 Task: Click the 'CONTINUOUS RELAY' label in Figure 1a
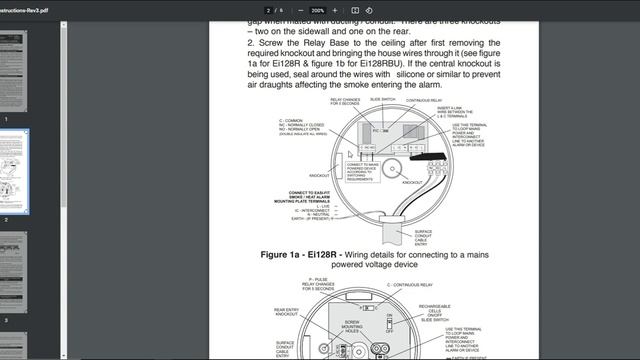(424, 100)
